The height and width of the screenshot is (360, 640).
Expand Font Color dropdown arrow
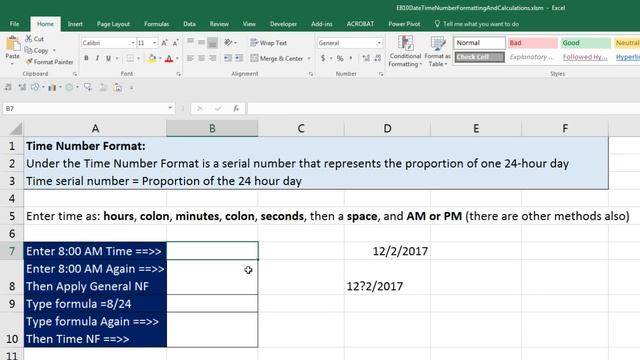(177, 58)
